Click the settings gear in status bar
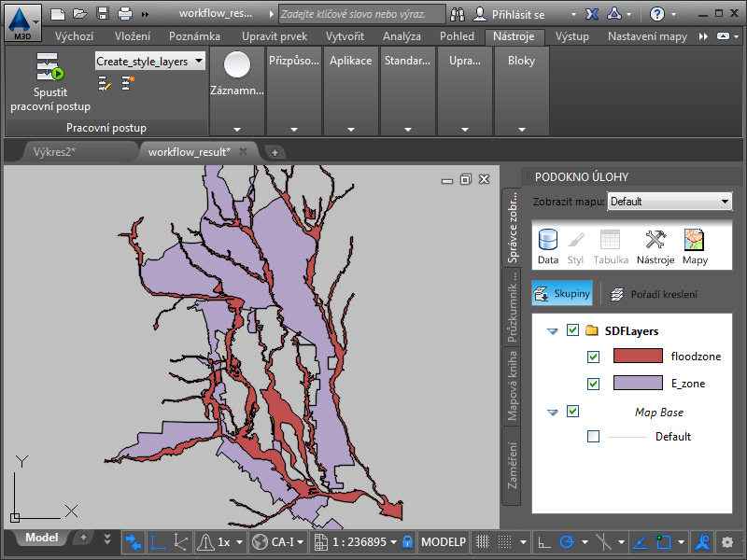 coord(726,541)
